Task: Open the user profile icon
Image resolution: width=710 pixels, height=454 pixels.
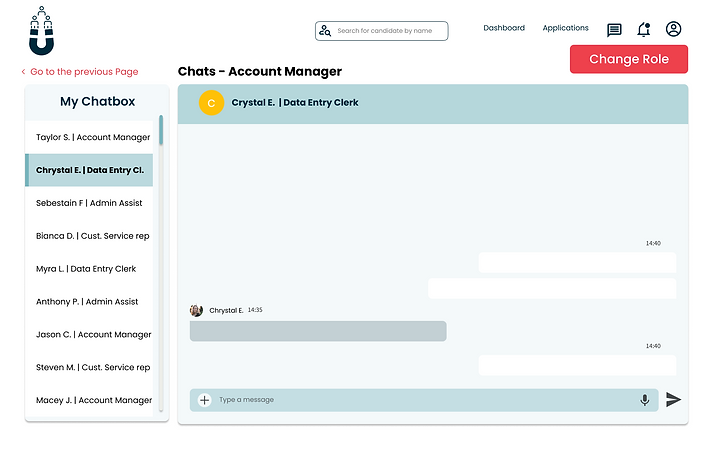Action: [673, 29]
